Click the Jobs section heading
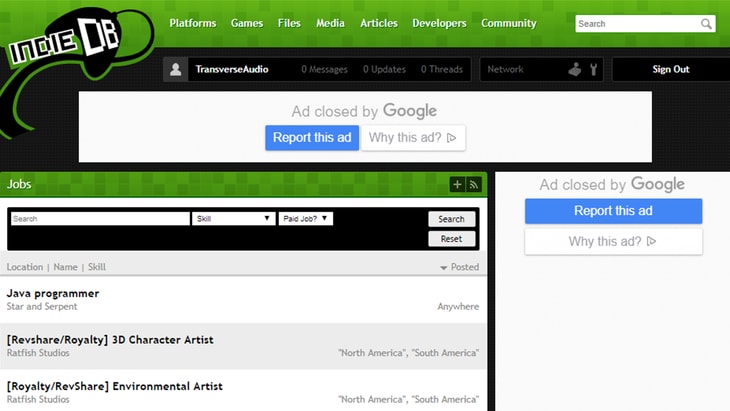This screenshot has height=411, width=730. [19, 184]
